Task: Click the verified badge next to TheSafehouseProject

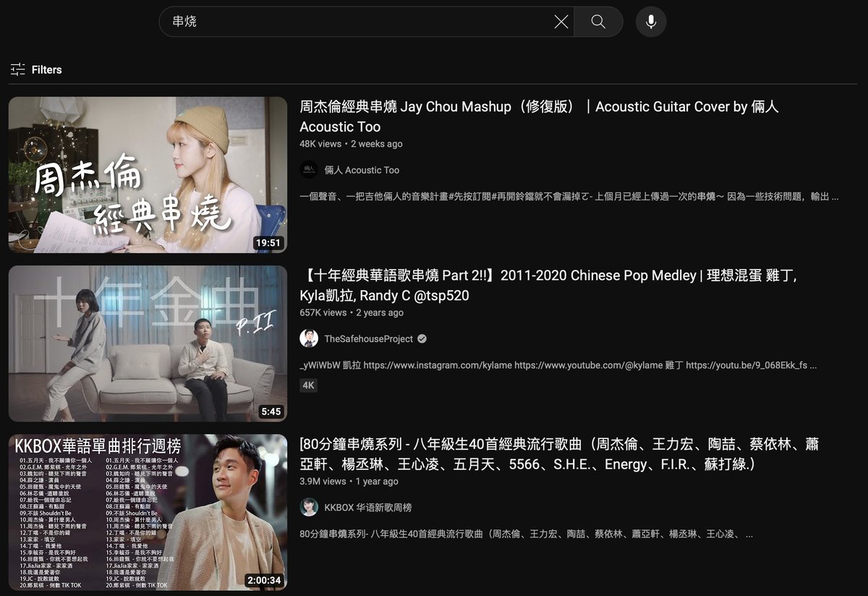Action: (422, 339)
